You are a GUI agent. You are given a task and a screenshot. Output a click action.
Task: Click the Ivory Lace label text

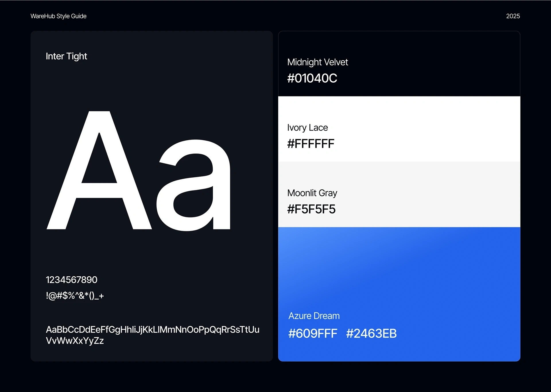[x=307, y=128]
